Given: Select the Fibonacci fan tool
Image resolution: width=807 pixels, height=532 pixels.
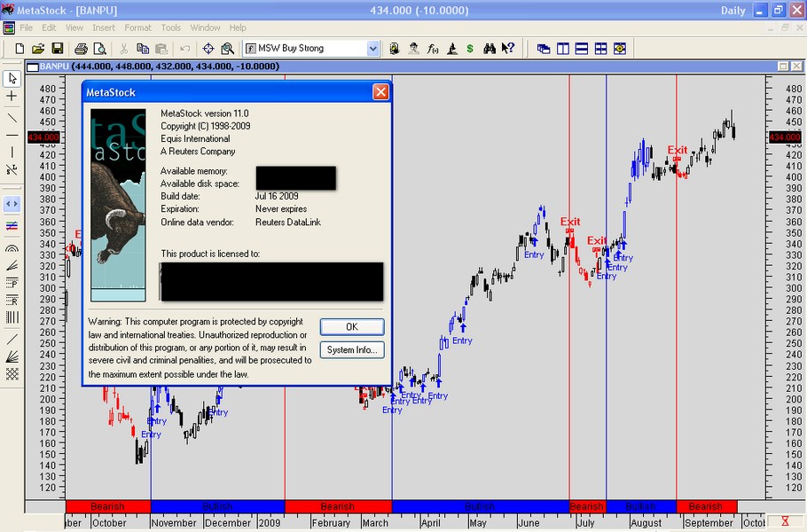Looking at the screenshot, I should pyautogui.click(x=12, y=265).
